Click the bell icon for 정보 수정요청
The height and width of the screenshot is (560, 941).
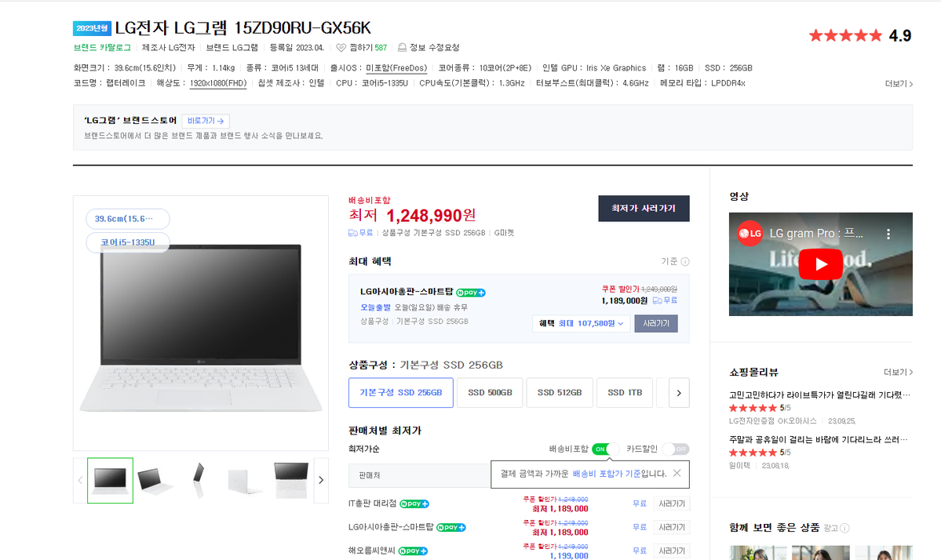(402, 47)
